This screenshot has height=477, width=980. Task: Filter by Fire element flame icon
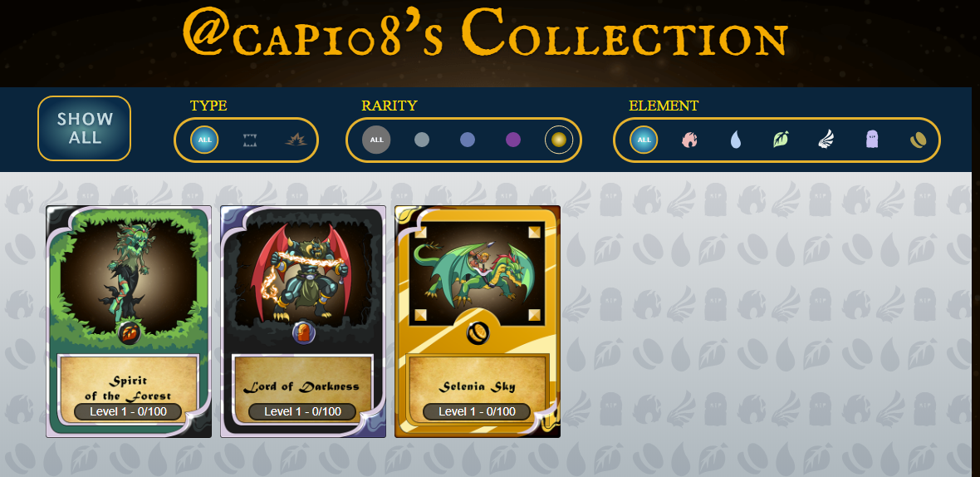[x=689, y=140]
